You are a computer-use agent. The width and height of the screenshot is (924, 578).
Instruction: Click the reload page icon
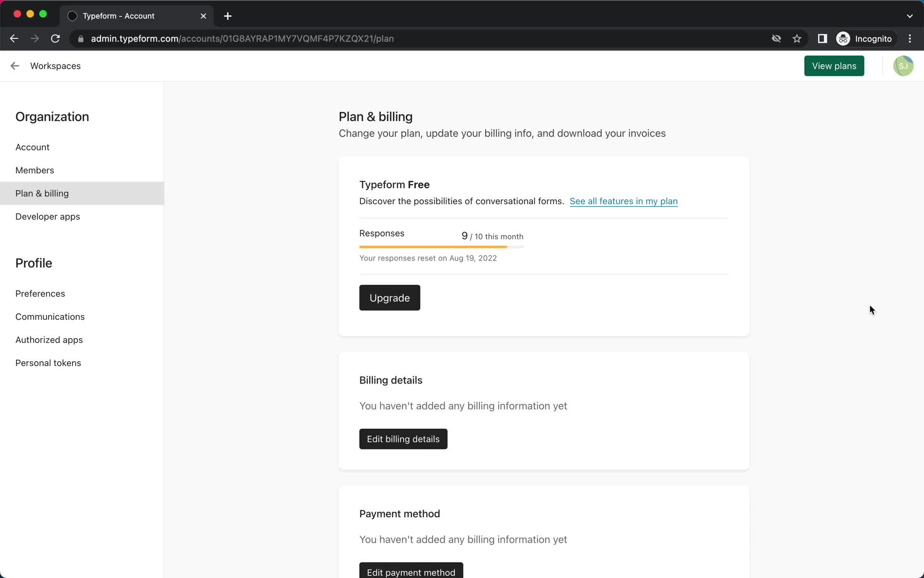coord(55,39)
